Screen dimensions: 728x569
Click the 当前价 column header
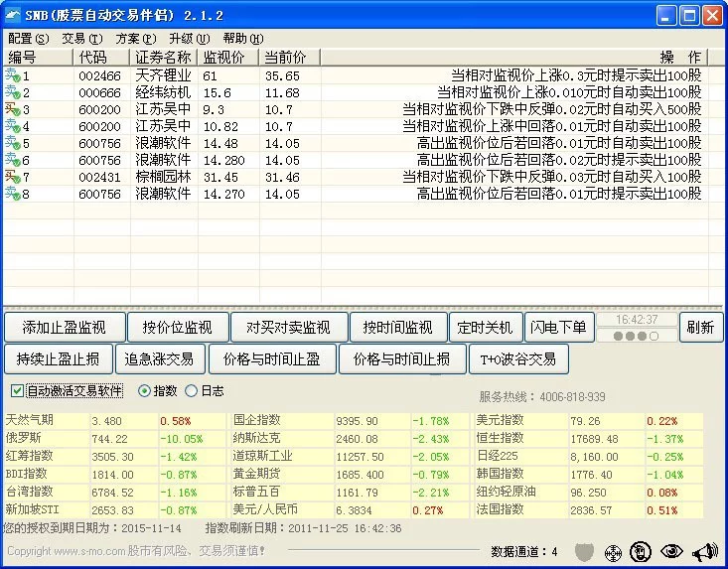pos(289,58)
